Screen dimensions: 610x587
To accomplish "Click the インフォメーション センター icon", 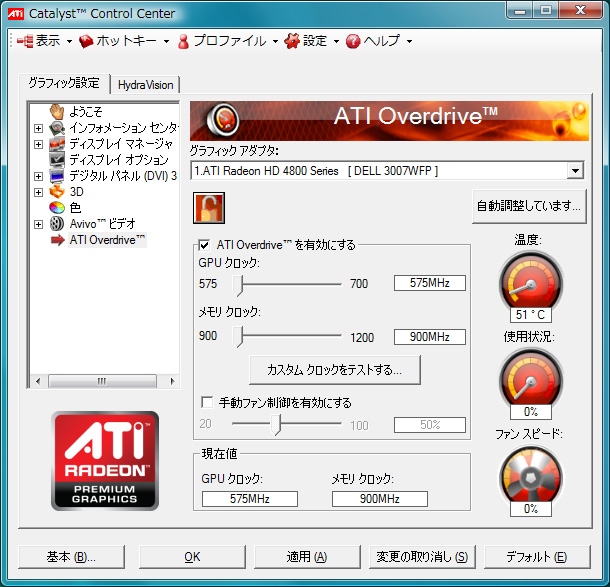I will pos(57,128).
